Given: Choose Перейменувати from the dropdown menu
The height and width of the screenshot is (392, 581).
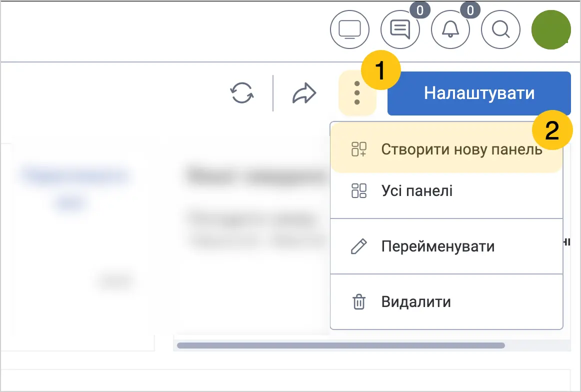Looking at the screenshot, I should click(x=446, y=246).
